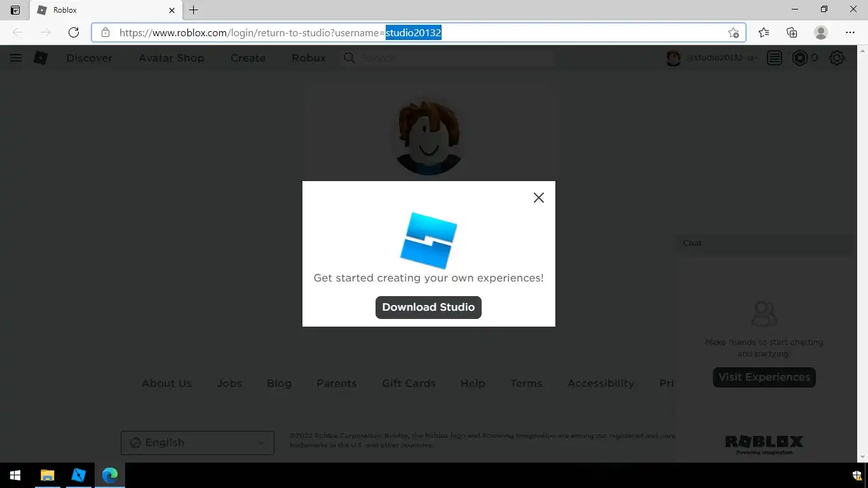Open the About Us footer link
The image size is (868, 488).
166,383
